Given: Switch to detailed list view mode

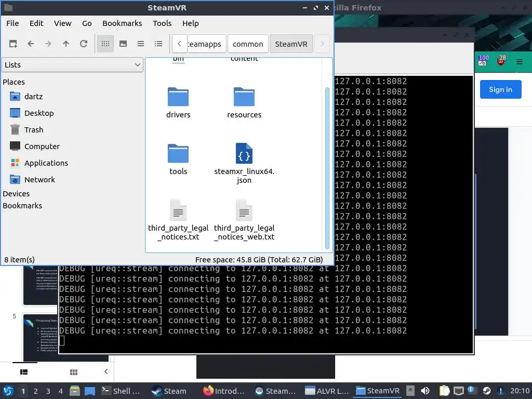Looking at the screenshot, I should [158, 44].
